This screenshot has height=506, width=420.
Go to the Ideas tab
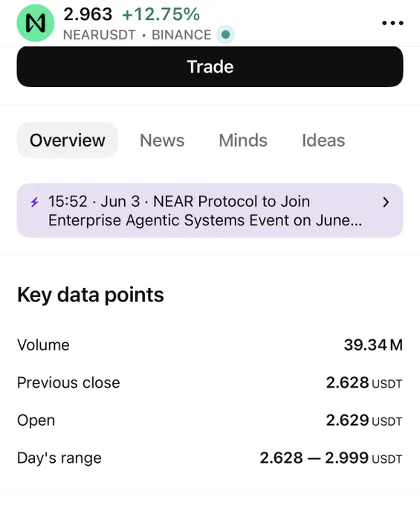(x=323, y=140)
